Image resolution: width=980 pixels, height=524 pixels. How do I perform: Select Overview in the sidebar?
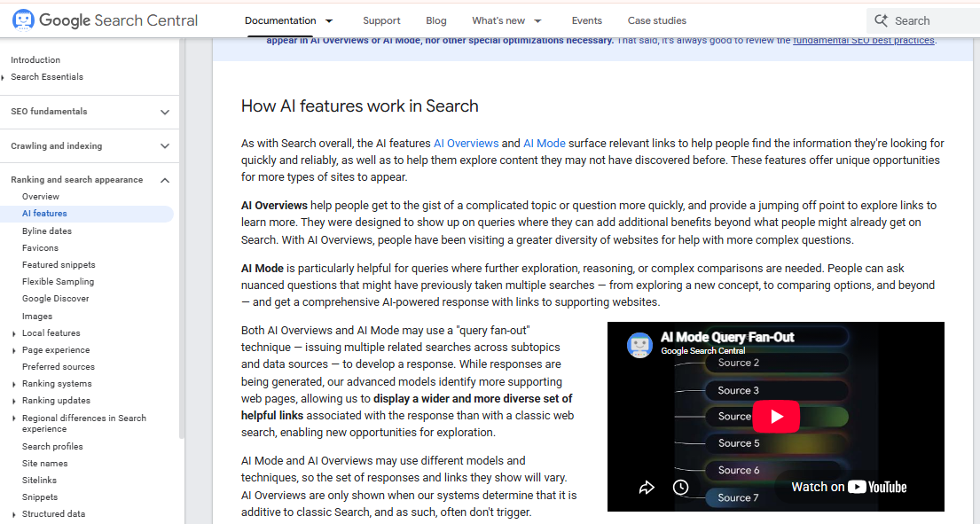pyautogui.click(x=41, y=197)
